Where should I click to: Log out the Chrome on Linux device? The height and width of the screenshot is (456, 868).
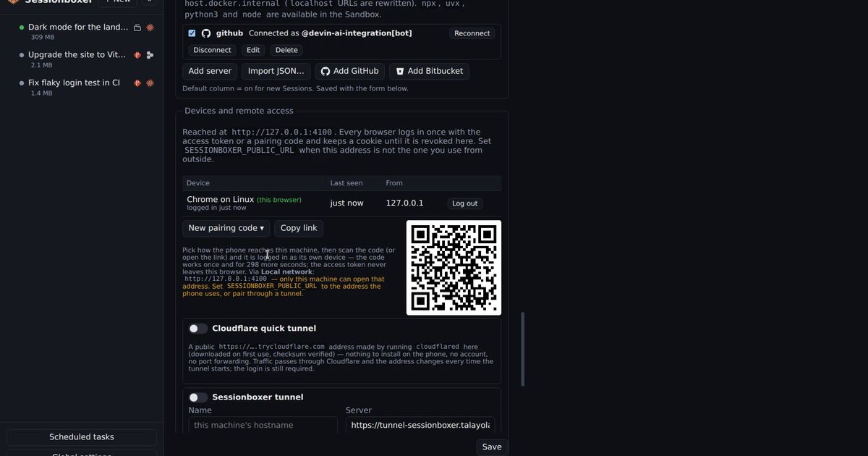click(465, 203)
